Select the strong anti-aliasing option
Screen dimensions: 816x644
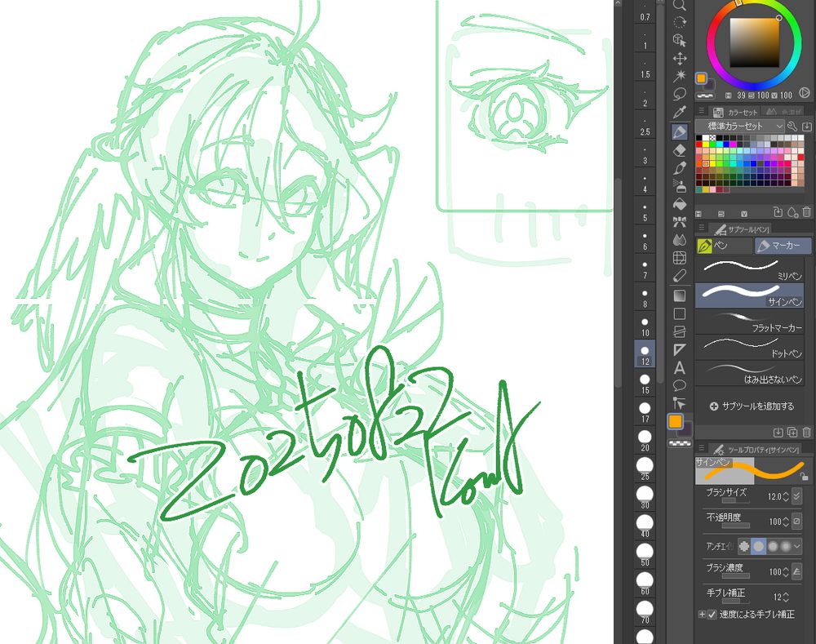coord(785,546)
